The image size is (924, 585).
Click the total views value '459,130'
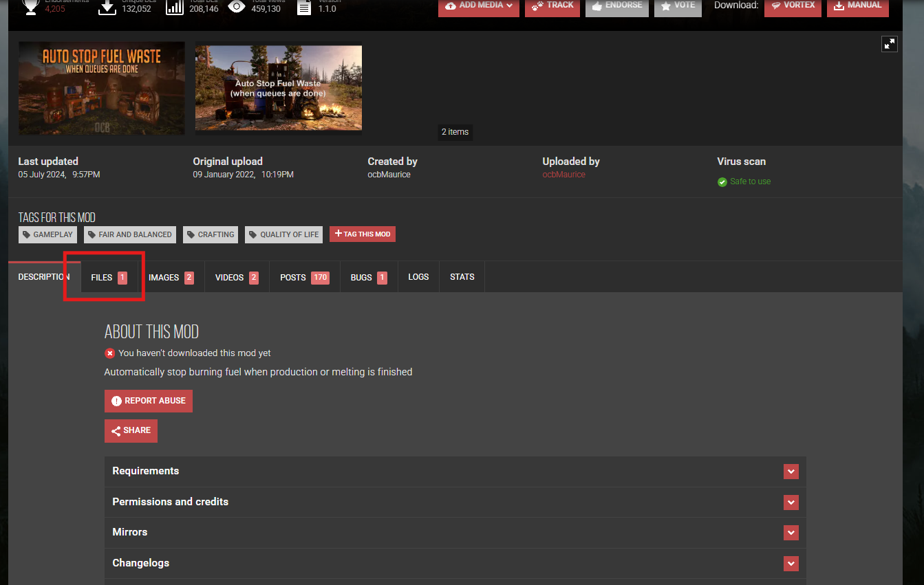tap(266, 9)
